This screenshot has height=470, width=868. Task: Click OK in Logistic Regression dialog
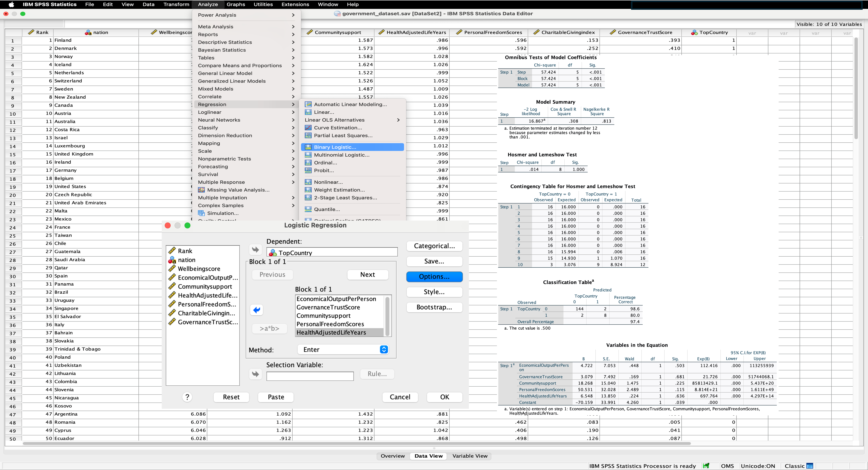(x=444, y=397)
